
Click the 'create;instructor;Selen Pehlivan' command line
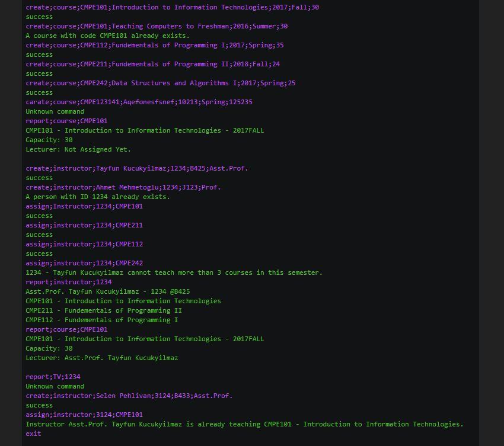tap(129, 396)
